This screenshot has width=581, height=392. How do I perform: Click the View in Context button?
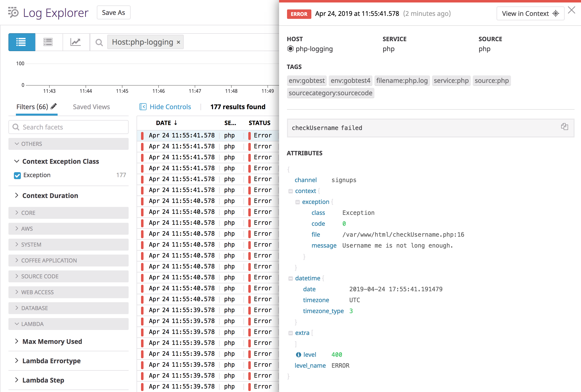[530, 13]
